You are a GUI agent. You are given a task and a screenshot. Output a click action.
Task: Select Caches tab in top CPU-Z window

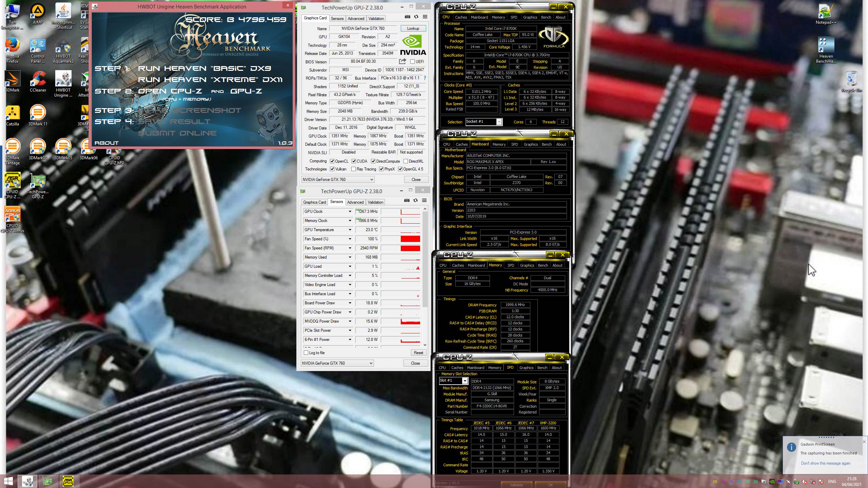pyautogui.click(x=461, y=17)
